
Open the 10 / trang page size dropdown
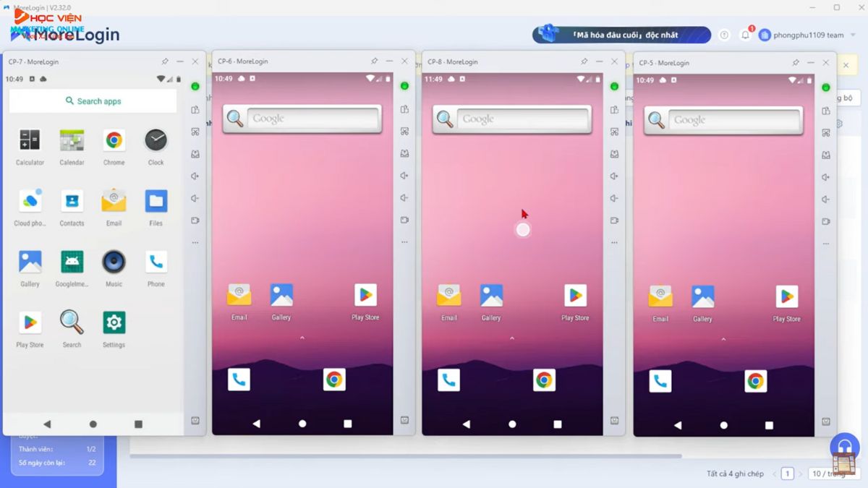coord(833,474)
